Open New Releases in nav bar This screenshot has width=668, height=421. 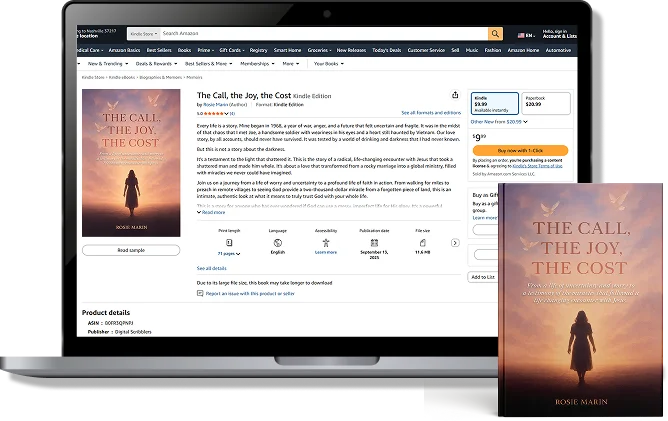tap(351, 50)
